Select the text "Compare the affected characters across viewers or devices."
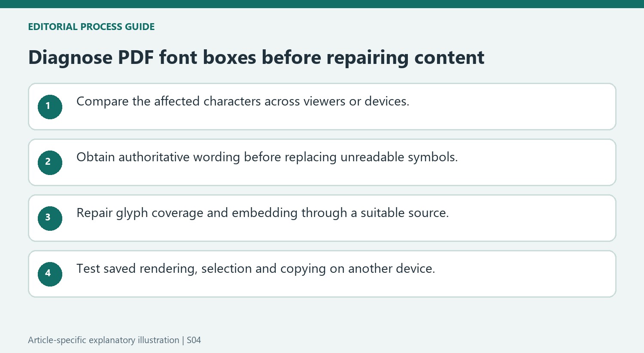This screenshot has width=644, height=353. click(243, 101)
